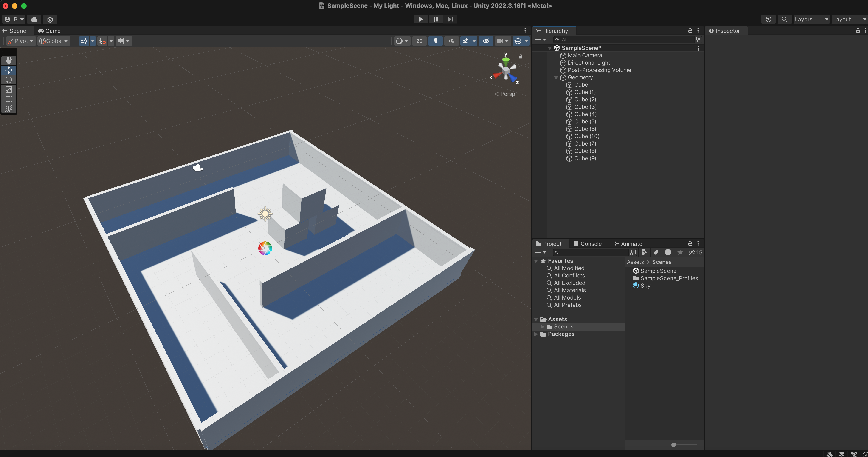Screen dimensions: 868x457
Task: Switch to the Game tab
Action: coord(49,31)
